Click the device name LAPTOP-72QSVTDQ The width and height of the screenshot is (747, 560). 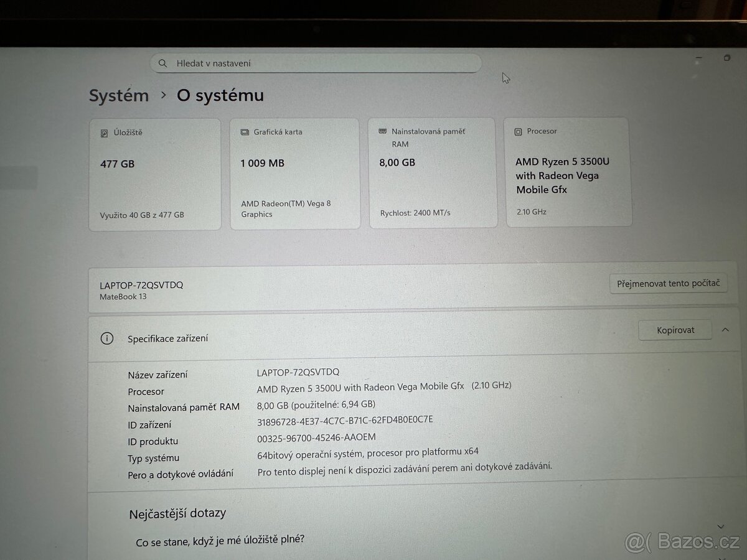point(142,285)
